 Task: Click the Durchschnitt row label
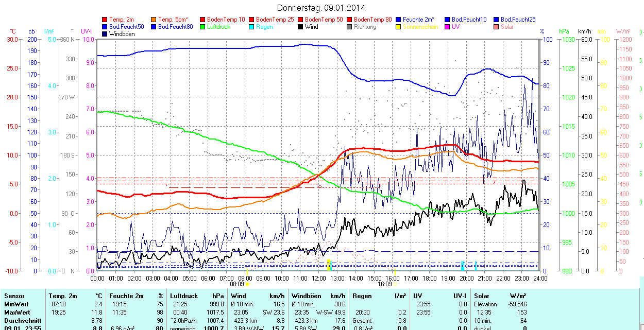click(21, 320)
